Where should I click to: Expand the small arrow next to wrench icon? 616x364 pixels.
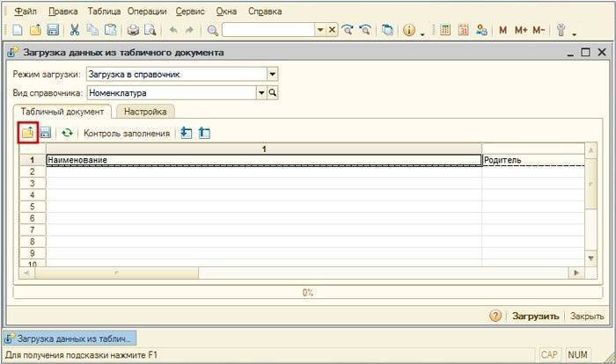point(575,34)
